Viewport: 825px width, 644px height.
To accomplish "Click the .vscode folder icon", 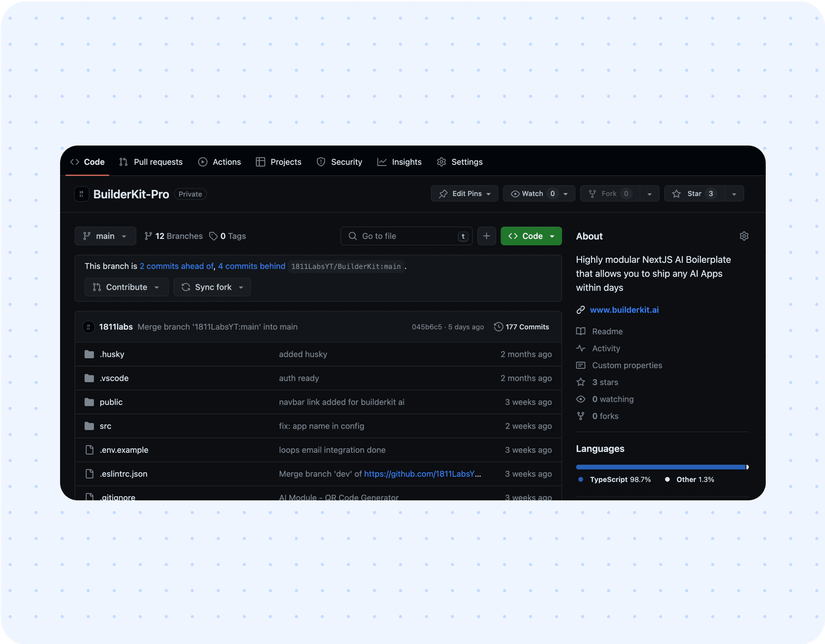I will (x=89, y=378).
